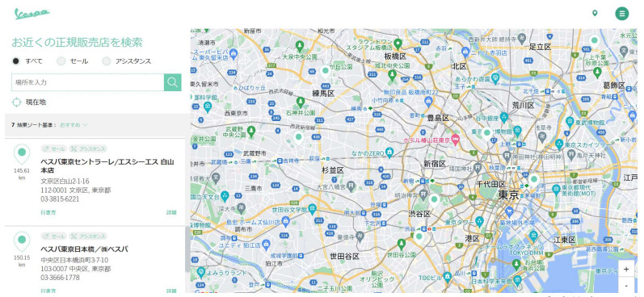Click 行き方 link for 白山本店 dealer
The image size is (644, 297).
point(48,212)
